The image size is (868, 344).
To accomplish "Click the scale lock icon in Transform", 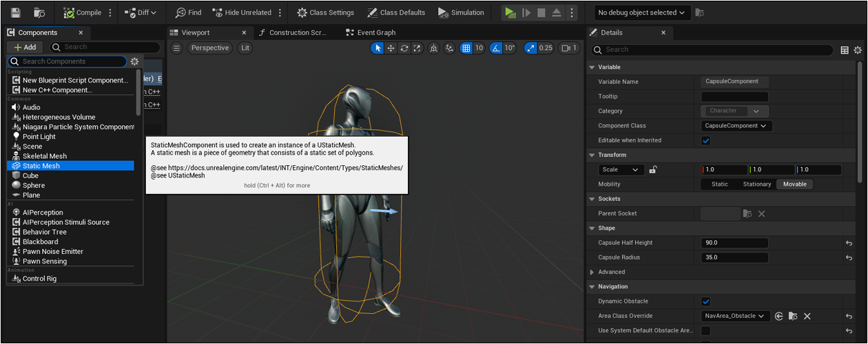I will coord(653,170).
